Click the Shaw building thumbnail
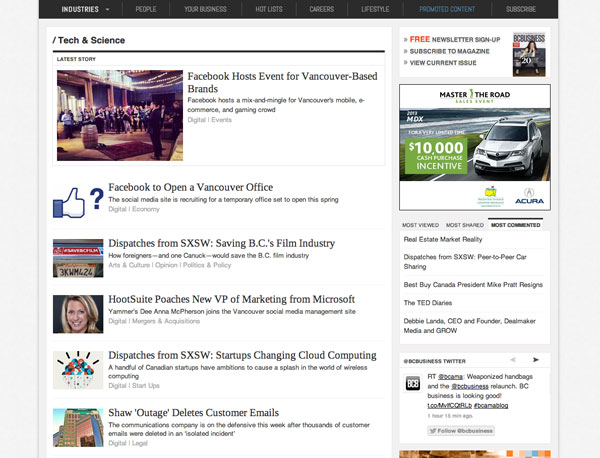The image size is (600, 458). point(78,428)
